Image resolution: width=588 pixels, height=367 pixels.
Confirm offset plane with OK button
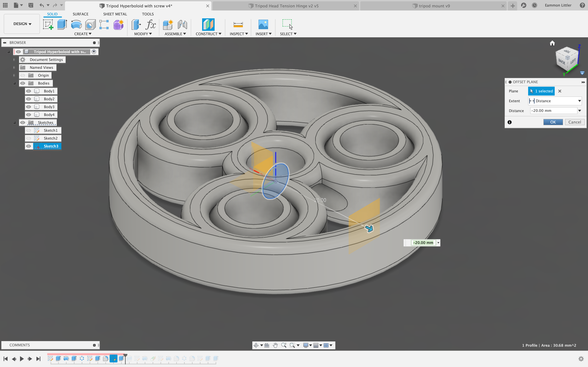tap(553, 122)
